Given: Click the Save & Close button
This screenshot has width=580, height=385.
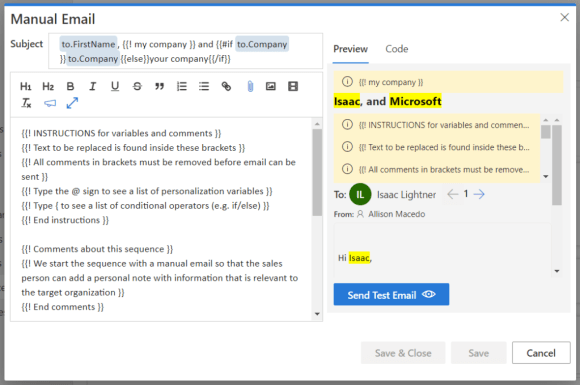Looking at the screenshot, I should (x=403, y=353).
